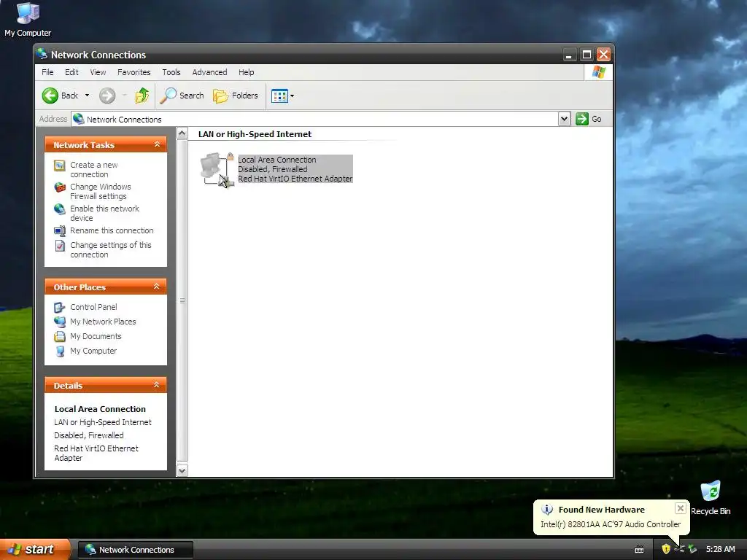Click the Found New Hardware balloon text
The image size is (747, 560).
[611, 524]
